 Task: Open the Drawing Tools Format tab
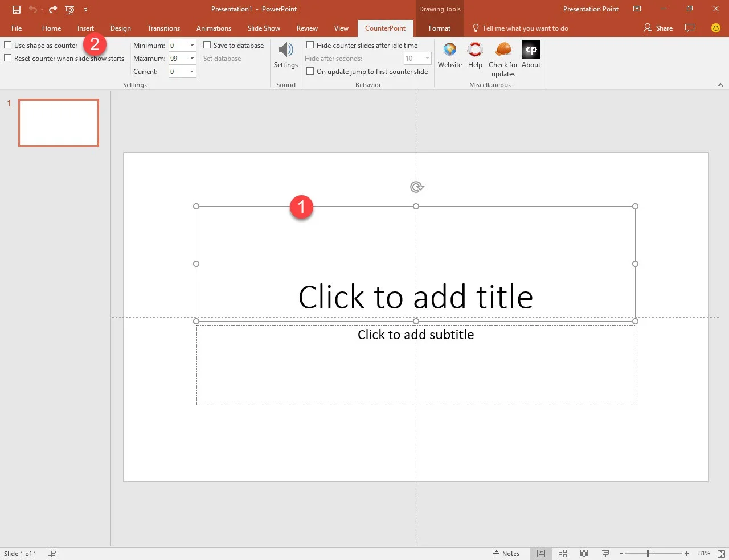(x=439, y=28)
